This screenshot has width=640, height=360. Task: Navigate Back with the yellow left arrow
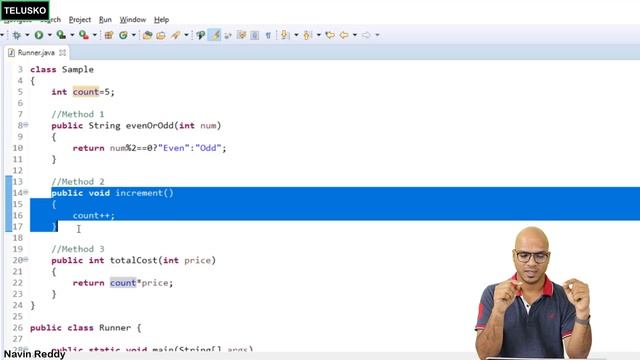coord(344,35)
